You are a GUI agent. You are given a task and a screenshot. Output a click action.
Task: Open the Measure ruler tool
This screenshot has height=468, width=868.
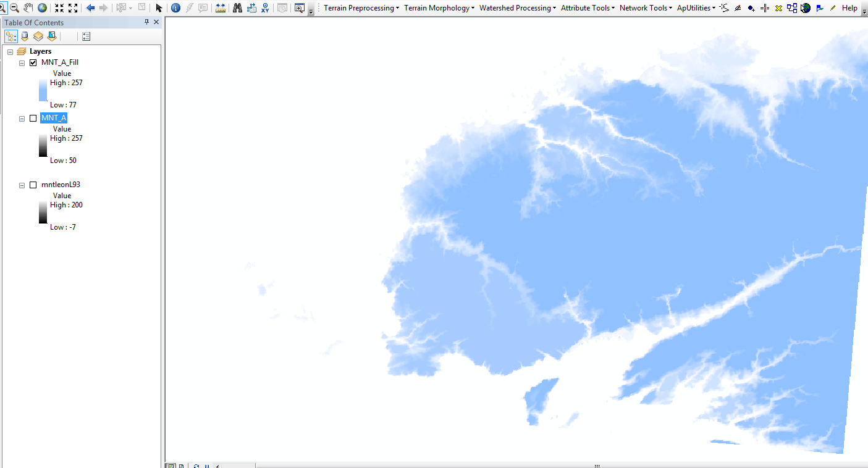click(x=220, y=8)
